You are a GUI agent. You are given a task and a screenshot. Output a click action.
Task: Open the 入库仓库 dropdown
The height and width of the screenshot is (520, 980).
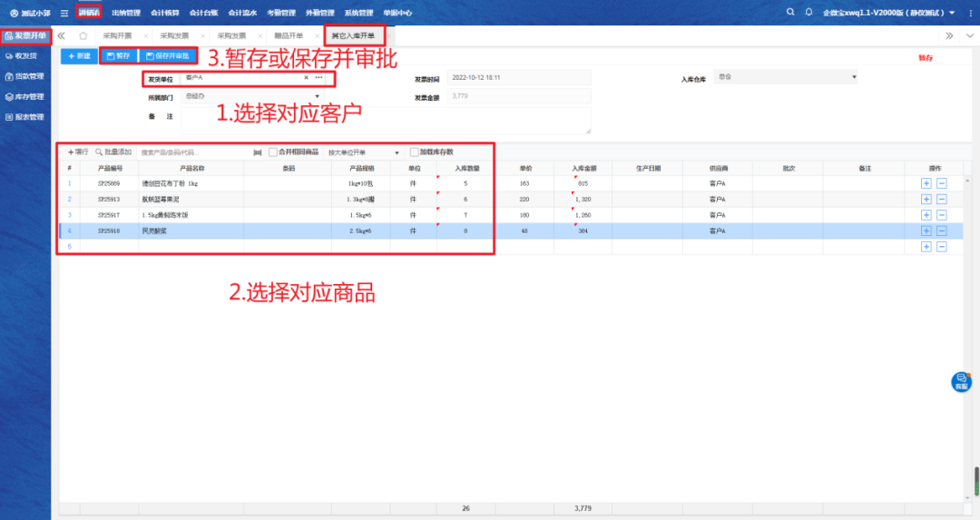pyautogui.click(x=853, y=78)
